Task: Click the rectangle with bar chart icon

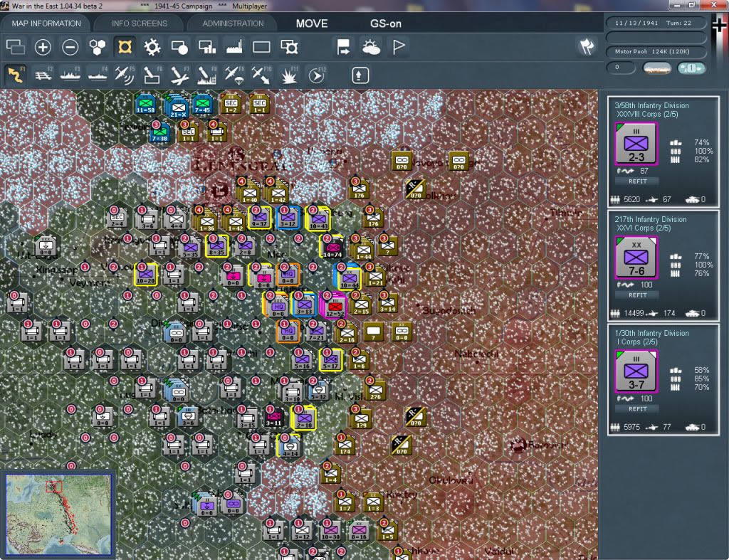Action: [x=207, y=47]
